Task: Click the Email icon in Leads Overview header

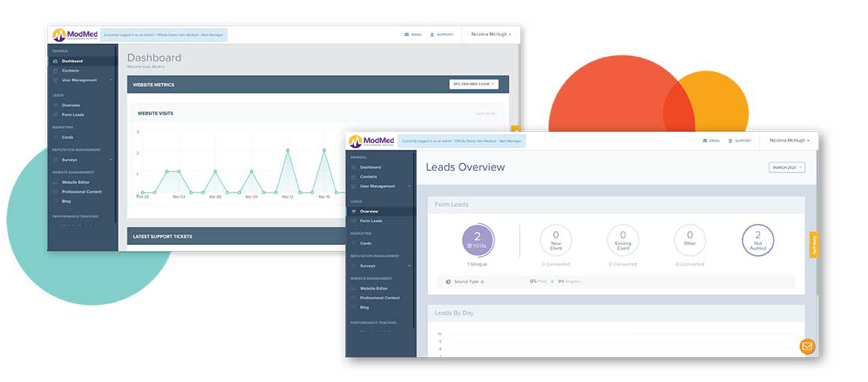Action: coord(706,141)
